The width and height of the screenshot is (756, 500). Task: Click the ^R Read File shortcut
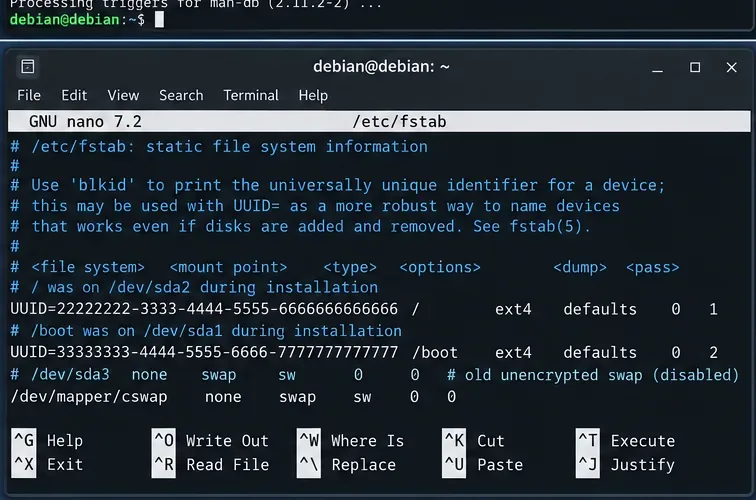click(210, 465)
